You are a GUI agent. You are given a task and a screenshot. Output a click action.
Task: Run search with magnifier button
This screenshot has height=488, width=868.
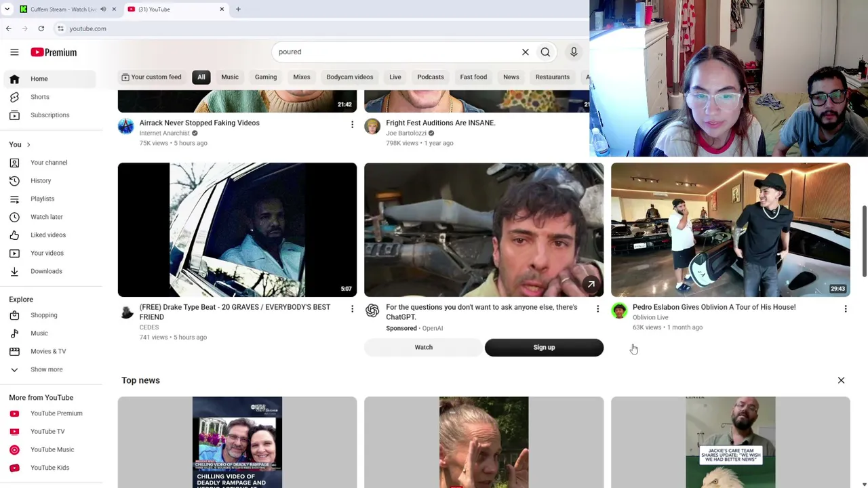(x=545, y=52)
